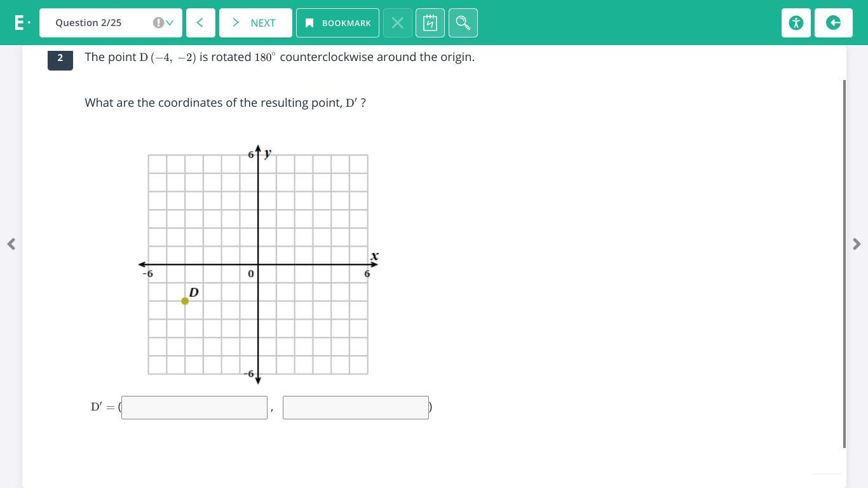The width and height of the screenshot is (868, 488).
Task: Click the graph origin labeled 0
Action: pyautogui.click(x=251, y=274)
